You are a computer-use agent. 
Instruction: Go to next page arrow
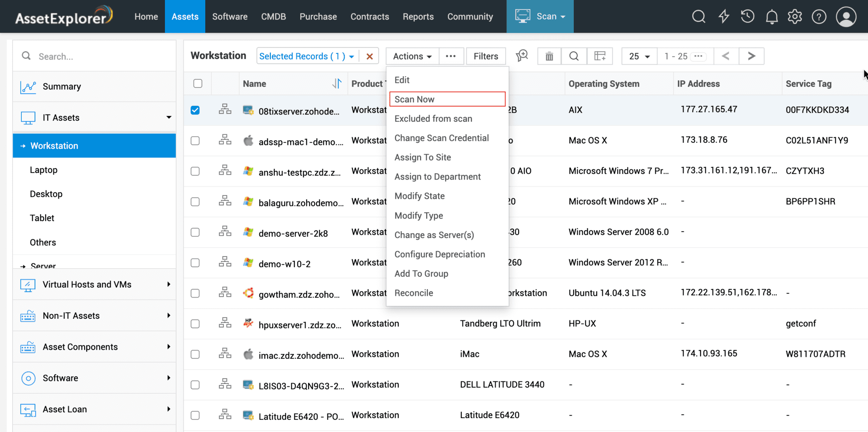click(x=751, y=56)
